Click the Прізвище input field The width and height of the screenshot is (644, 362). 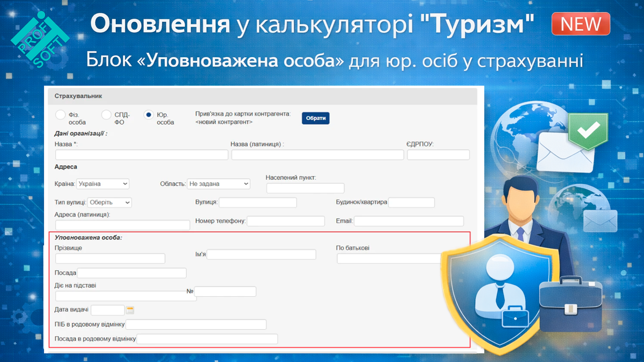coord(110,258)
